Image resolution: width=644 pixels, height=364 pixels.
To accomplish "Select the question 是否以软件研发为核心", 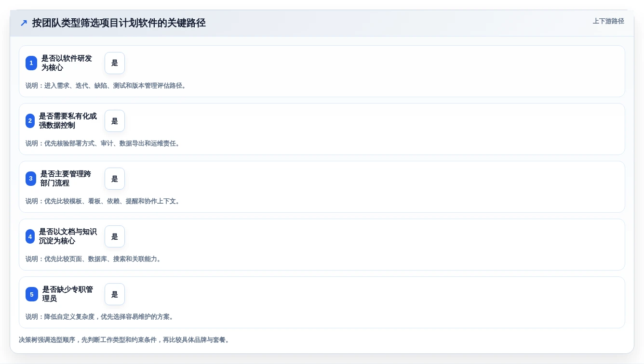I will [67, 63].
